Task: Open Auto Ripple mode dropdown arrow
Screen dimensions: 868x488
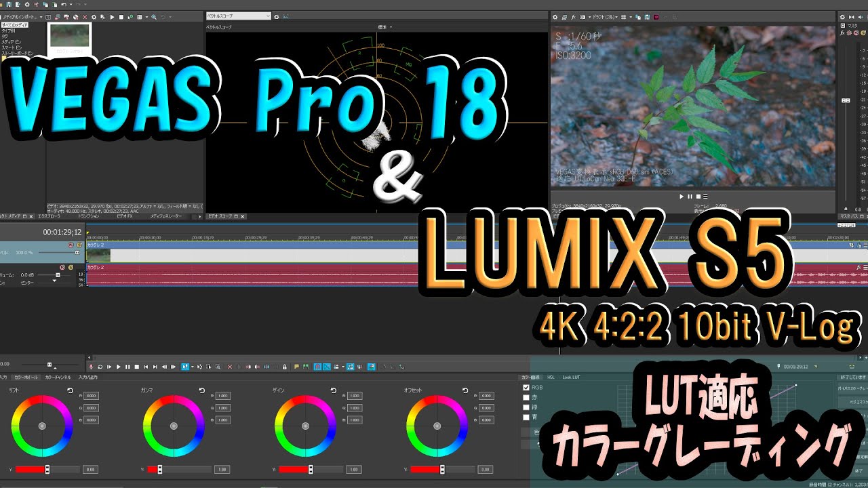Action: [x=343, y=367]
